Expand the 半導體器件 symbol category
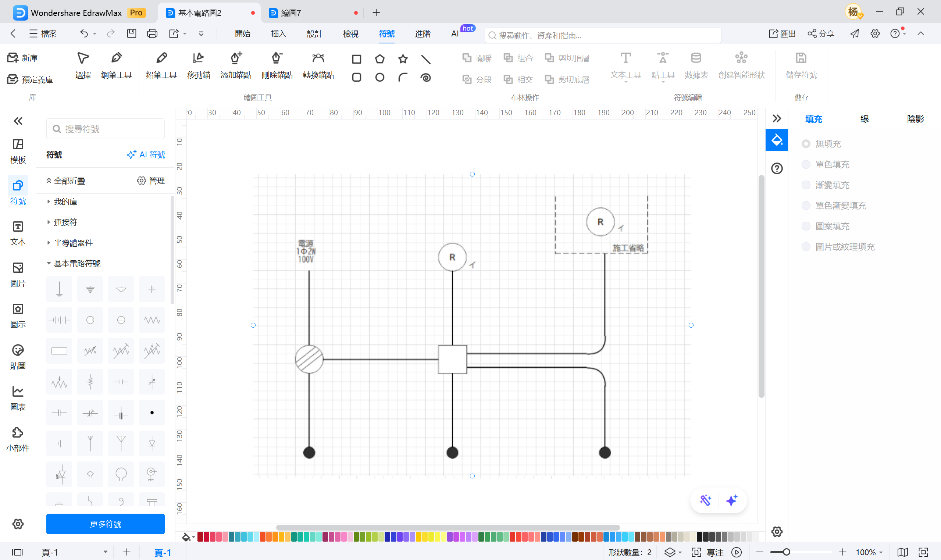The width and height of the screenshot is (941, 560). coord(73,243)
